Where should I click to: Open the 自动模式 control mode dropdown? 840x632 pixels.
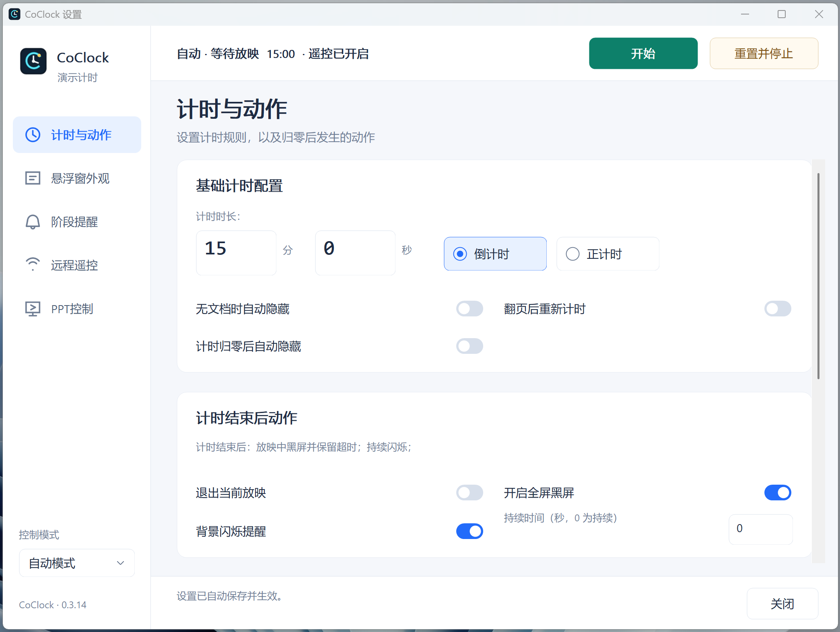click(77, 563)
